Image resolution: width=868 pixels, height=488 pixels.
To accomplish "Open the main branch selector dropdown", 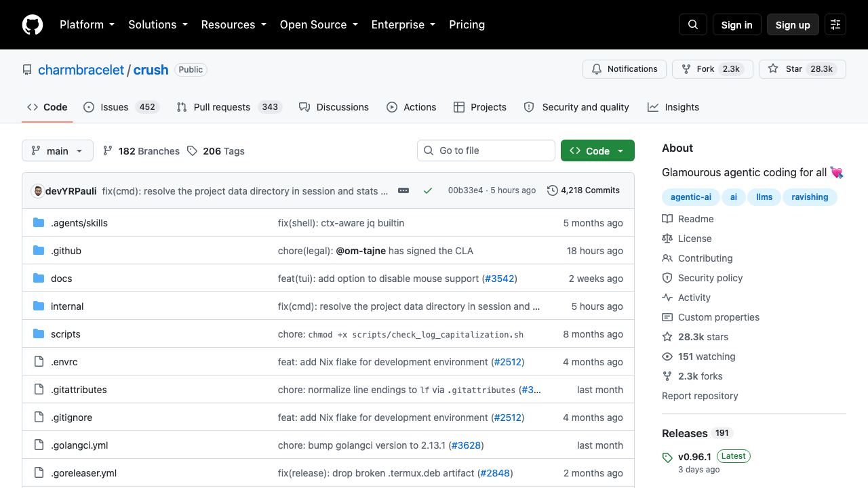I will [57, 150].
